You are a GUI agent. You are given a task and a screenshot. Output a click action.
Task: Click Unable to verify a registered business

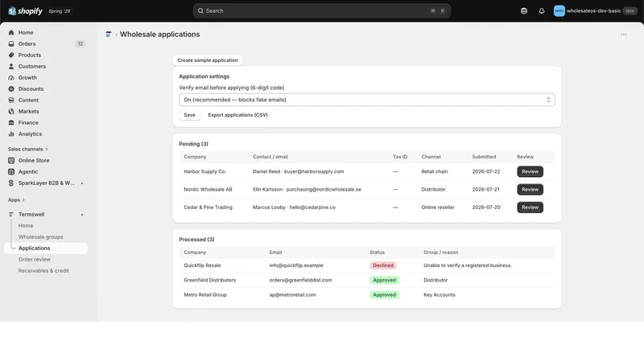[468, 265]
